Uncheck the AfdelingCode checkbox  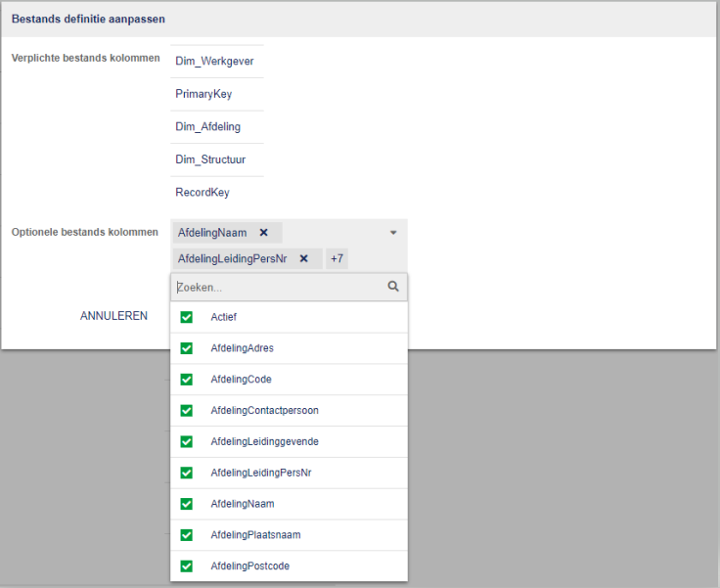(187, 380)
